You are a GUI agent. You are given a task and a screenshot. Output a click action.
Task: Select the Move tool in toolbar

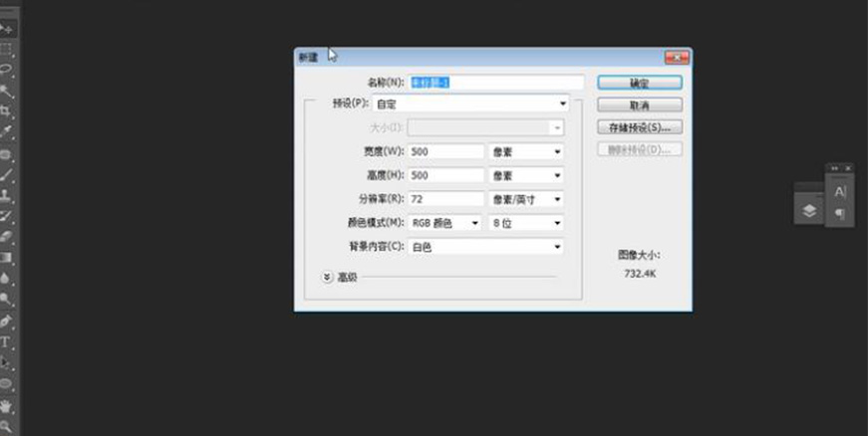6,29
